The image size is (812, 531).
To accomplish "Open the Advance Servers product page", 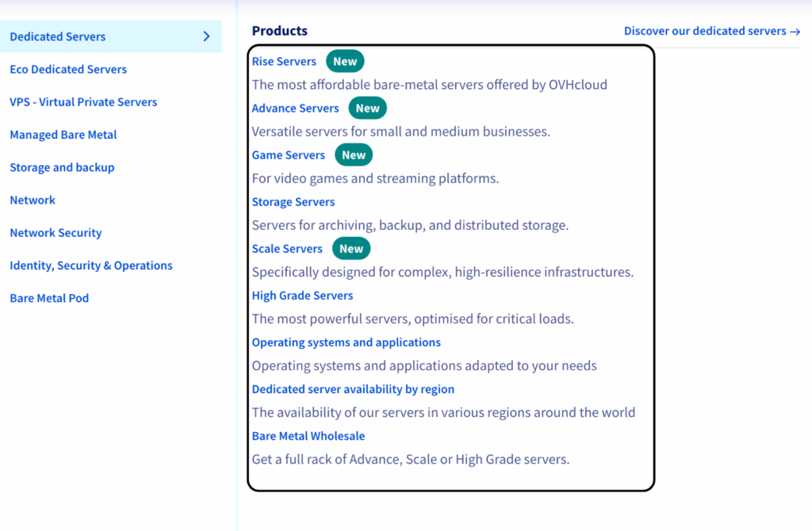I will [295, 108].
